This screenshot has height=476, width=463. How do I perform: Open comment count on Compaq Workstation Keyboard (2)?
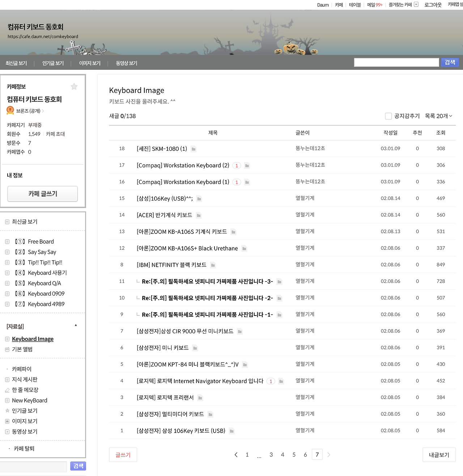[237, 166]
